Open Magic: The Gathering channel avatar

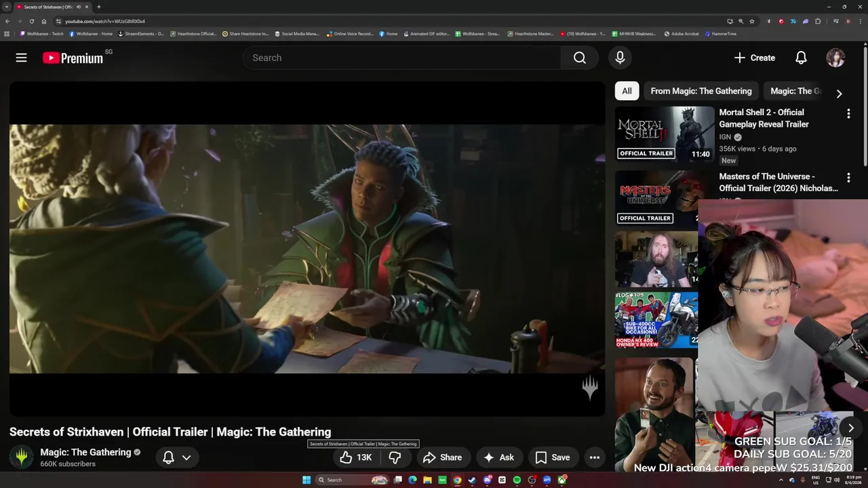point(22,457)
